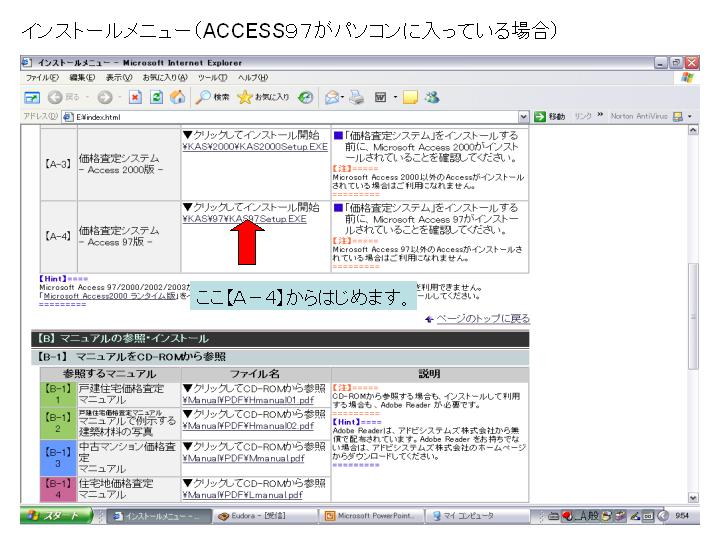Click the 価格査定システム Access 2000版 cell
This screenshot has width=720, height=540.
[129, 164]
